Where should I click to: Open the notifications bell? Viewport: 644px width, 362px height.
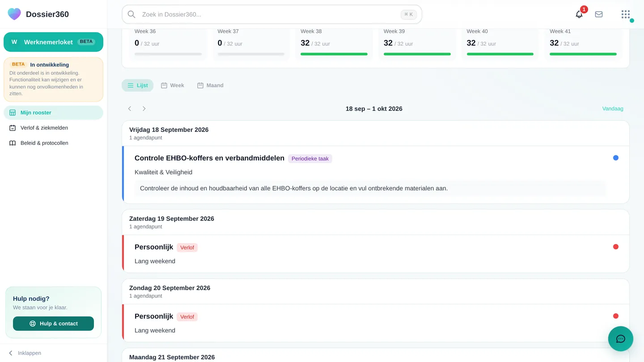[579, 14]
